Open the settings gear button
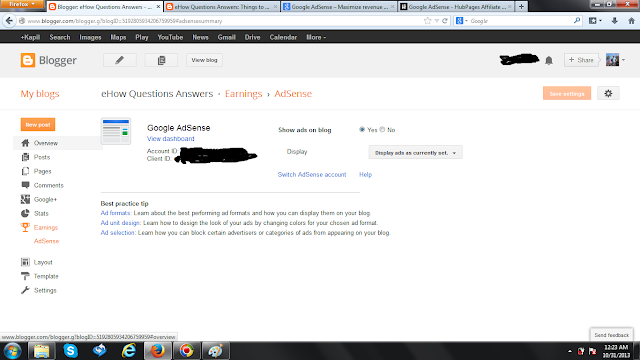 coord(608,93)
